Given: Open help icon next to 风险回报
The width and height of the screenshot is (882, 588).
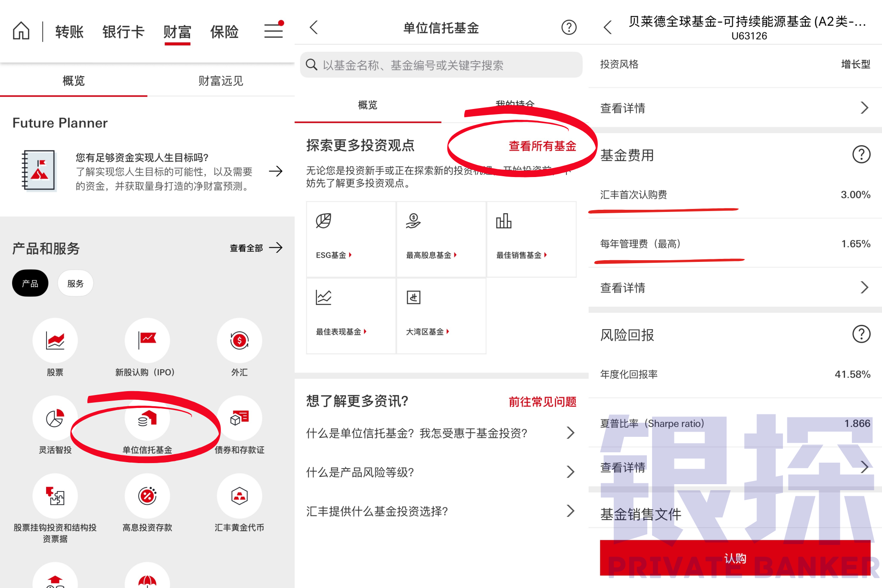Looking at the screenshot, I should 861,334.
